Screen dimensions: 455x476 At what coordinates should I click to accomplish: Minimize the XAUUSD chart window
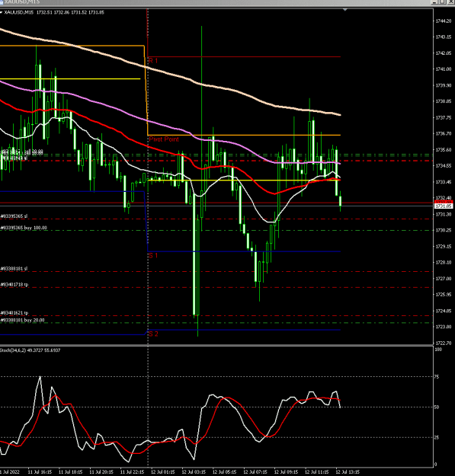(x=435, y=2)
